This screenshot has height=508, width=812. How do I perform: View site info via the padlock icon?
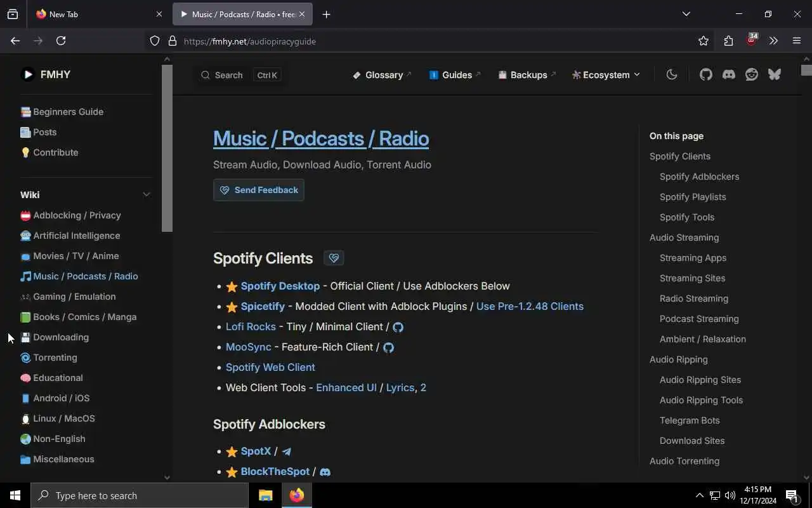pos(172,41)
